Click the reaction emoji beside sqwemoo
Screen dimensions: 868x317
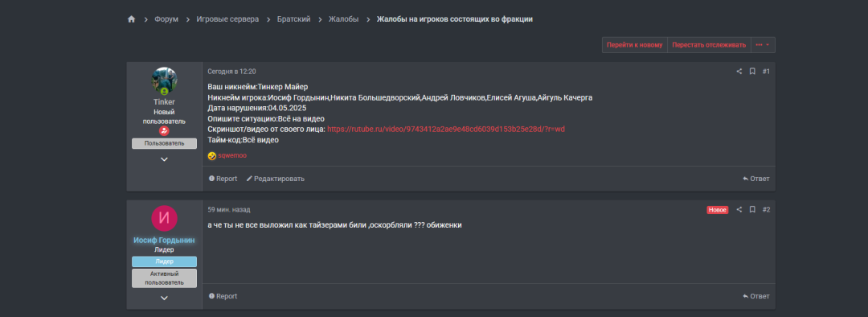tap(211, 156)
